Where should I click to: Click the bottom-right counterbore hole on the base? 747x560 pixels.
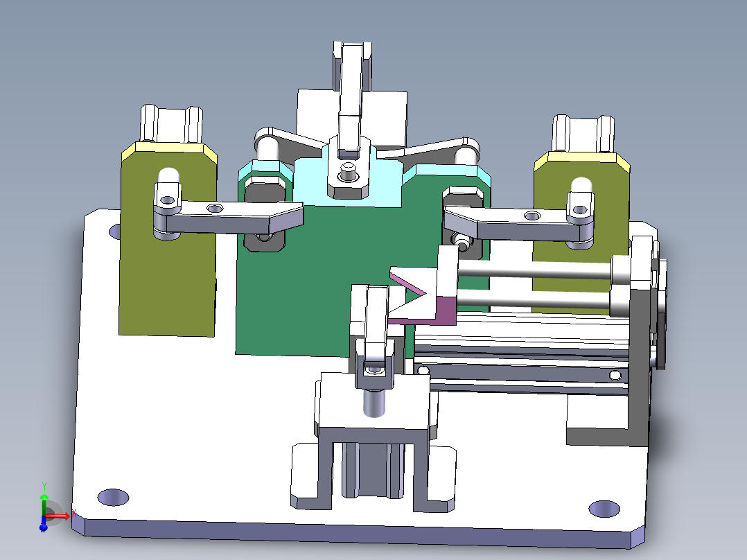tap(603, 508)
